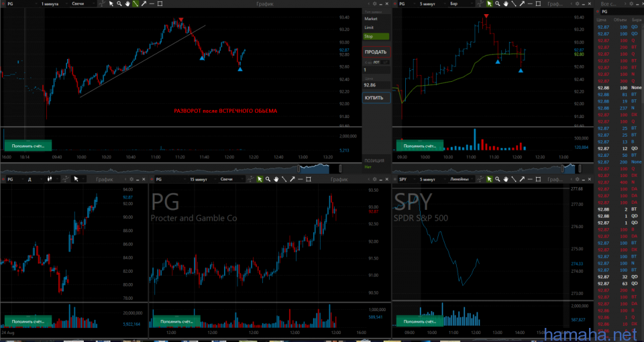Pick the arrow drawing tool in 1-minute chart
Image resolution: width=644 pixels, height=342 pixels.
pos(144,4)
